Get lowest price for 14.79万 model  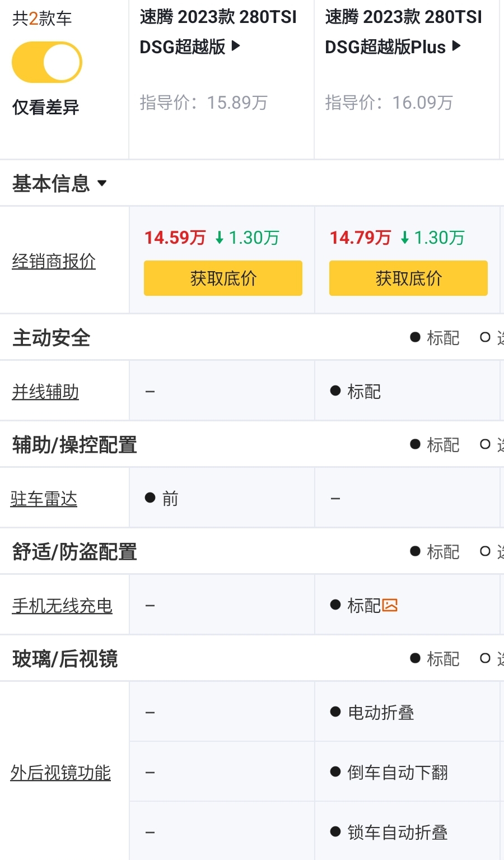pyautogui.click(x=408, y=278)
